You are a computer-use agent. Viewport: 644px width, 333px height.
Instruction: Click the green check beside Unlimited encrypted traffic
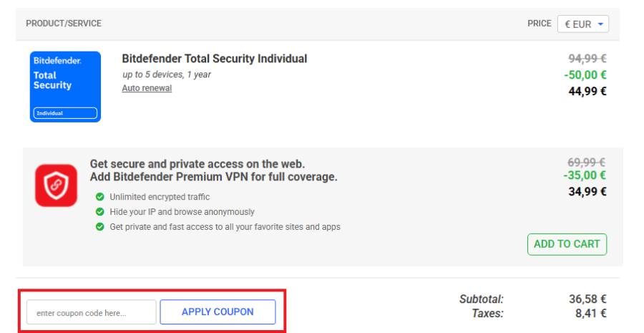click(99, 197)
